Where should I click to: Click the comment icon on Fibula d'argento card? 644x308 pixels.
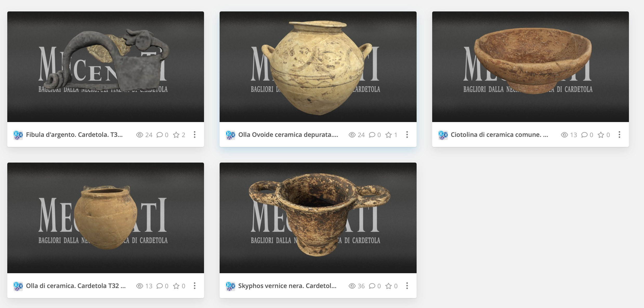click(160, 135)
